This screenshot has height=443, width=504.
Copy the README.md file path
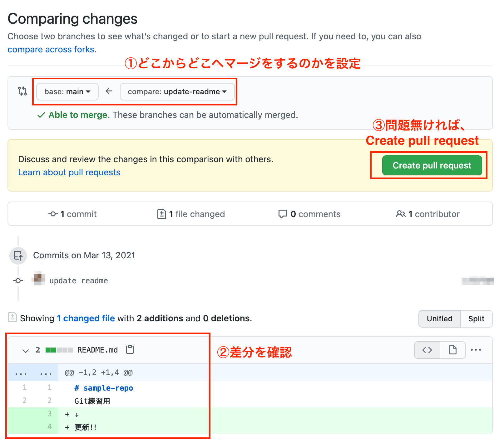pos(130,350)
